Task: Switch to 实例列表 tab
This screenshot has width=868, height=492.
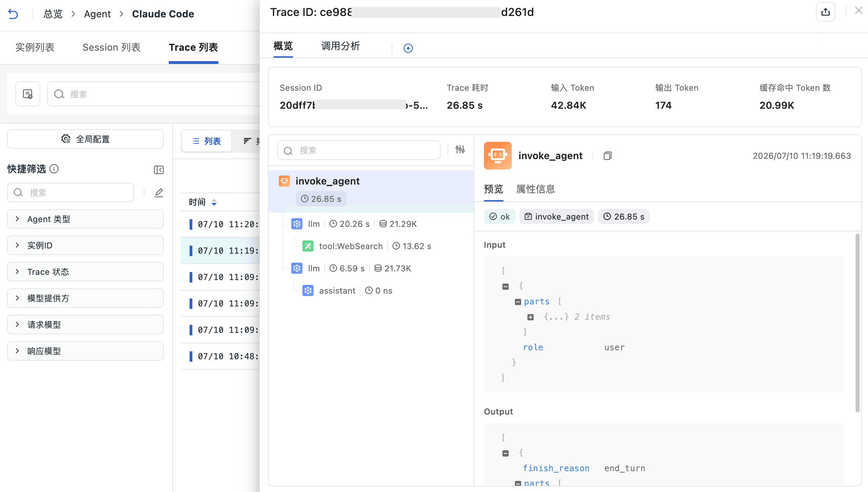Action: [x=35, y=47]
